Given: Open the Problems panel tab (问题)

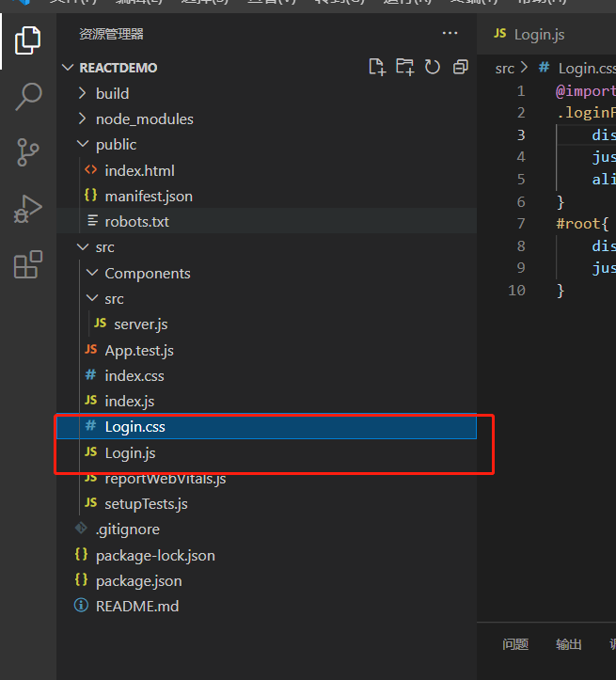Looking at the screenshot, I should (x=515, y=644).
